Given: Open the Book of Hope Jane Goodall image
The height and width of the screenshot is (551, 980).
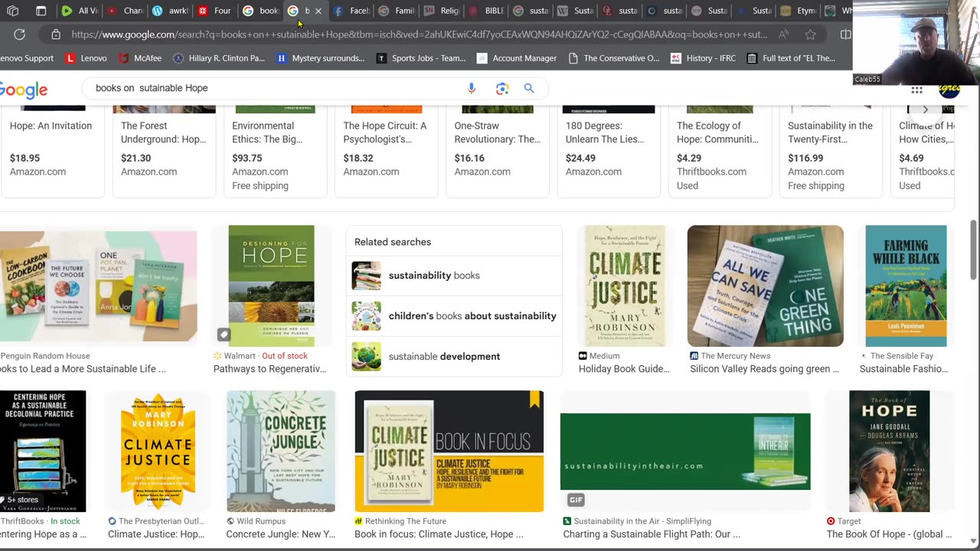Looking at the screenshot, I should pyautogui.click(x=889, y=451).
